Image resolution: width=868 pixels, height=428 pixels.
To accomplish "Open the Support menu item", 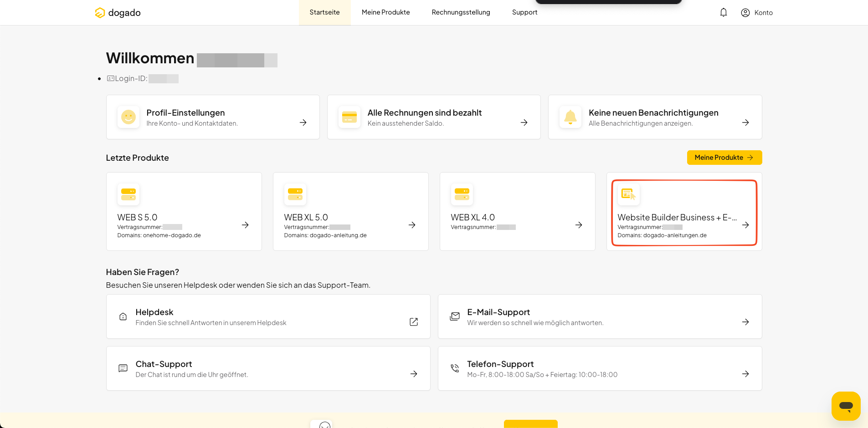I will click(x=524, y=12).
